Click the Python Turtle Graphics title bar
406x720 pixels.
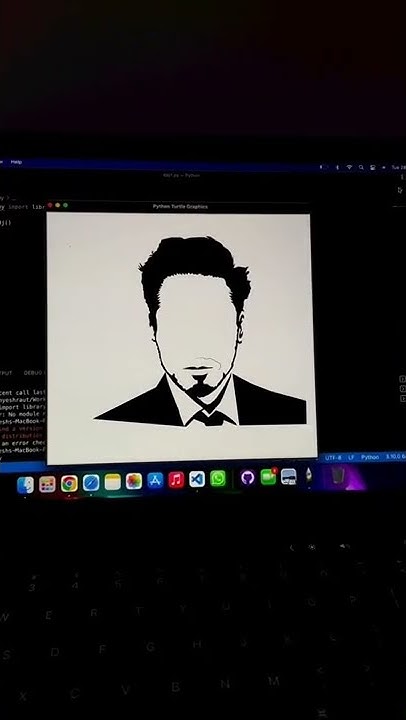[180, 207]
